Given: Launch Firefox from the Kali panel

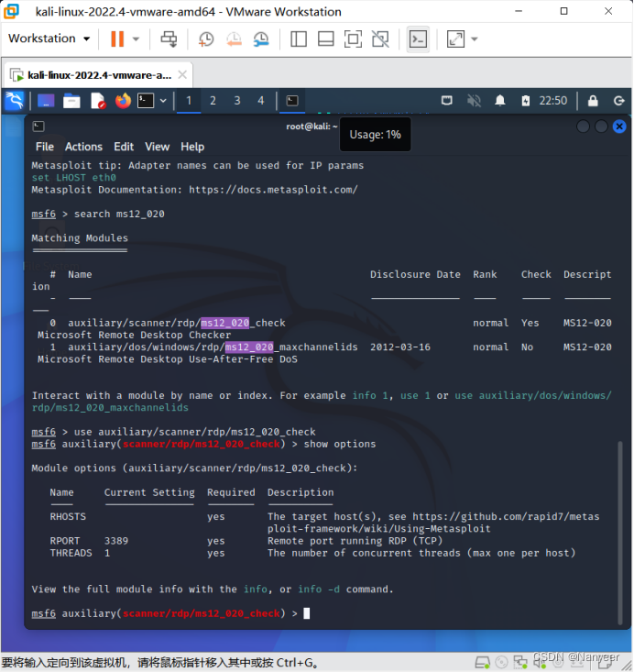Looking at the screenshot, I should [x=123, y=101].
